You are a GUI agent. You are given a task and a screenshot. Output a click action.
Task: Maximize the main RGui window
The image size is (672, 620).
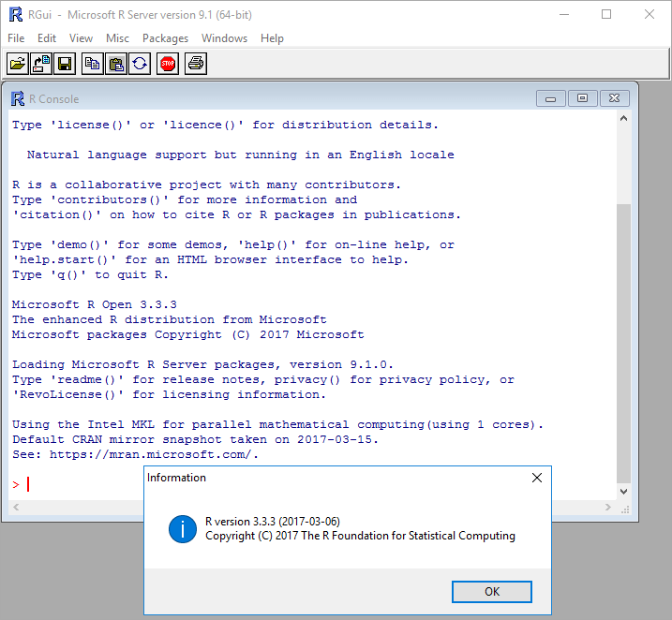606,15
